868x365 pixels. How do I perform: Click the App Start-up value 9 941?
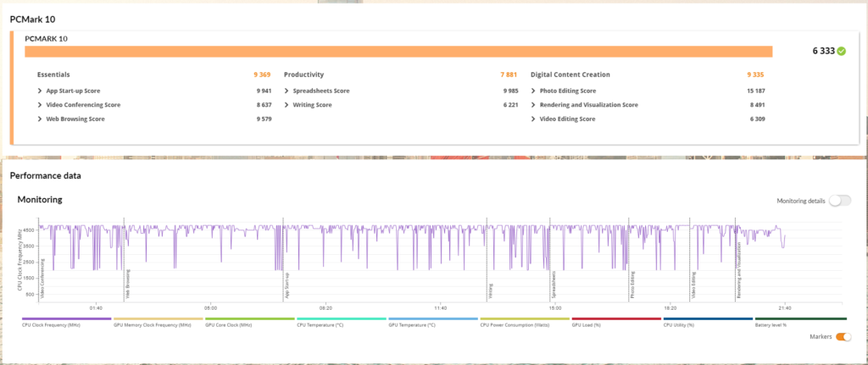[264, 91]
